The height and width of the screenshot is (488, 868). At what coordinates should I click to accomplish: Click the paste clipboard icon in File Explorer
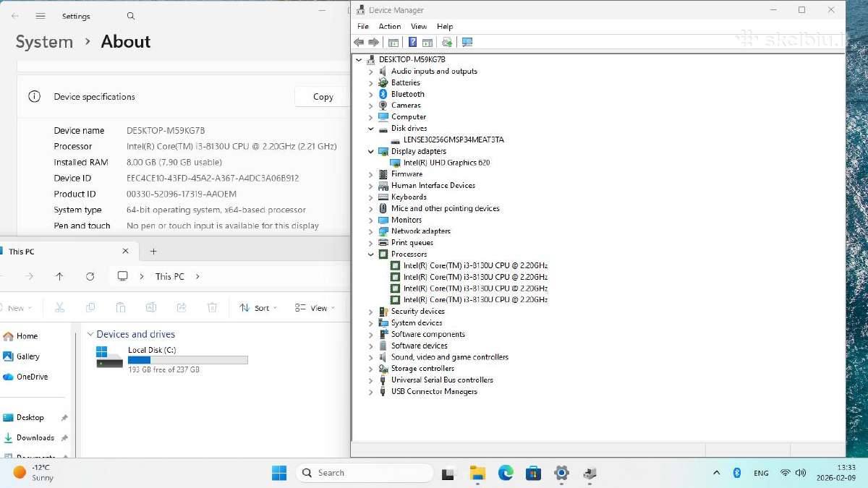pos(121,307)
